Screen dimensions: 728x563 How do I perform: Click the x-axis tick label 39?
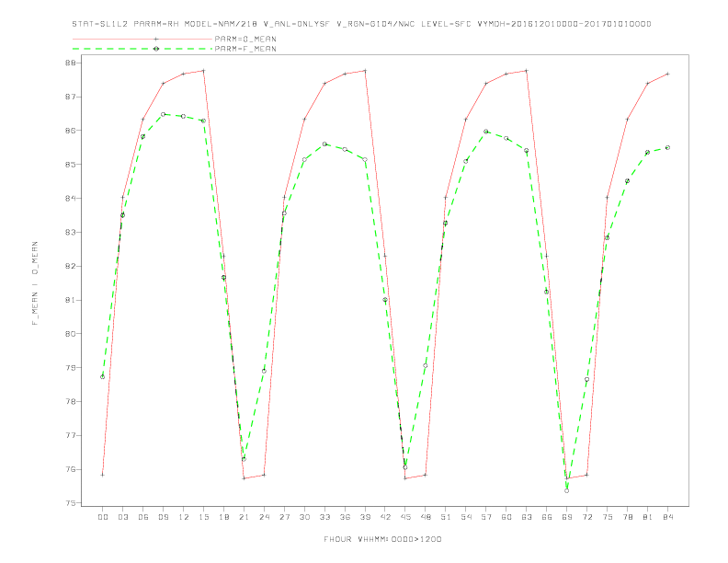click(x=365, y=517)
